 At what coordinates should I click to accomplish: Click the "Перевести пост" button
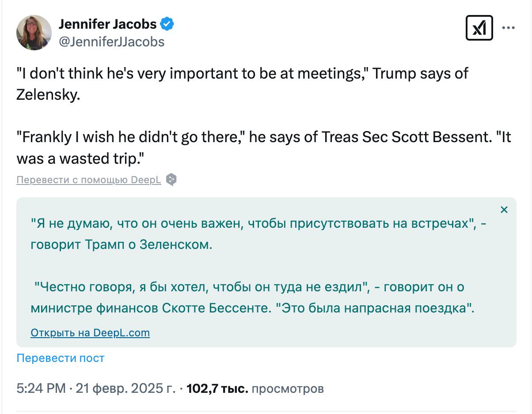pyautogui.click(x=61, y=358)
